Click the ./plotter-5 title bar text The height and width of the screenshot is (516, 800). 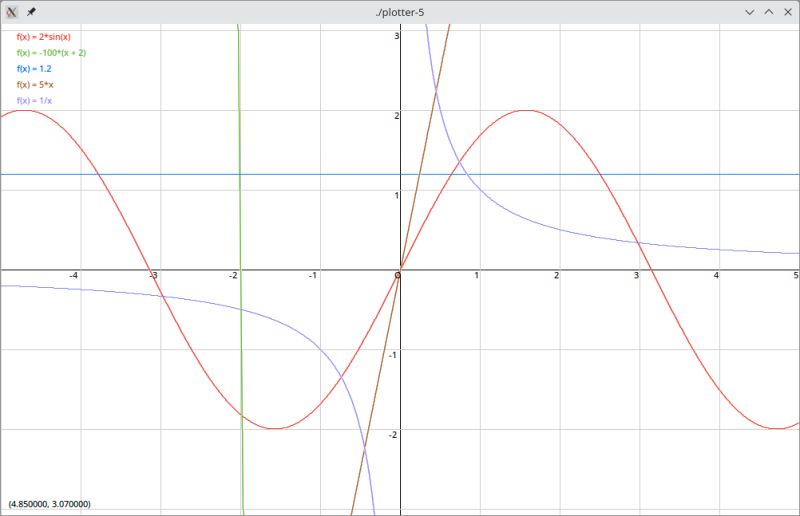399,12
